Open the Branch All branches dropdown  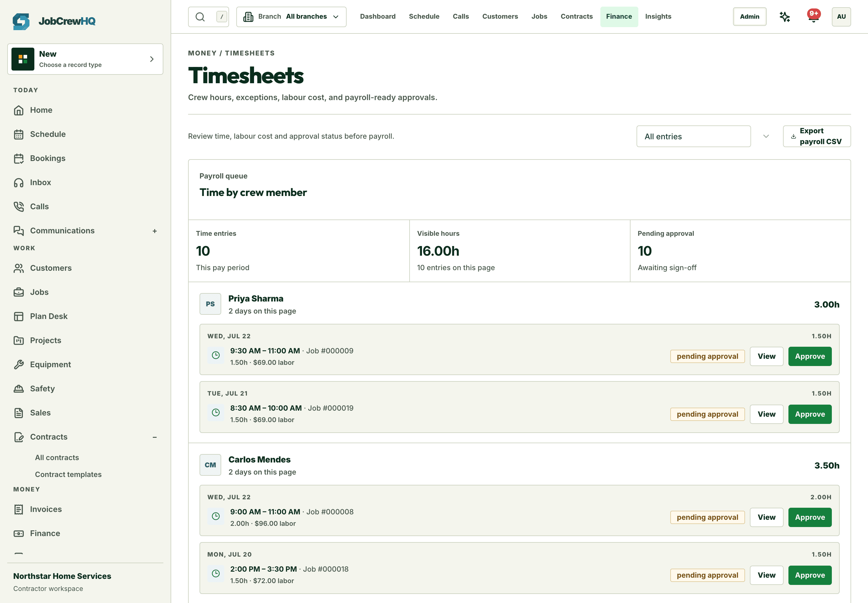[x=291, y=17]
